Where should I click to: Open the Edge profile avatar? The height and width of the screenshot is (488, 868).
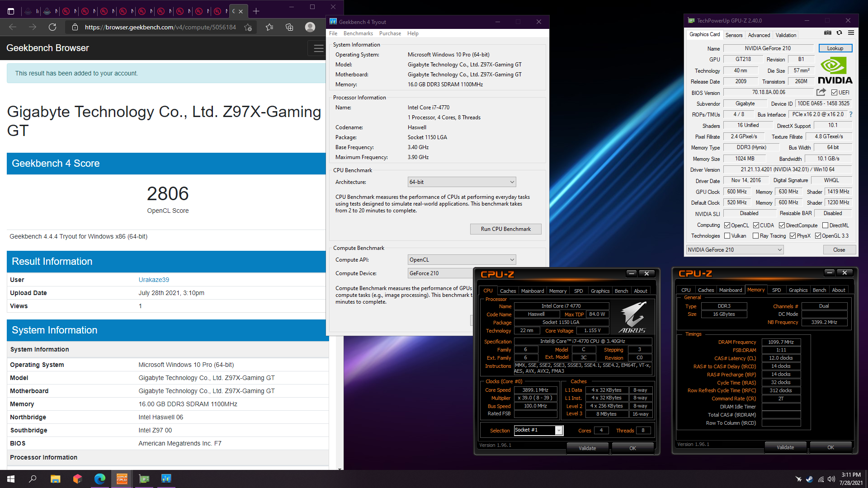coord(310,27)
